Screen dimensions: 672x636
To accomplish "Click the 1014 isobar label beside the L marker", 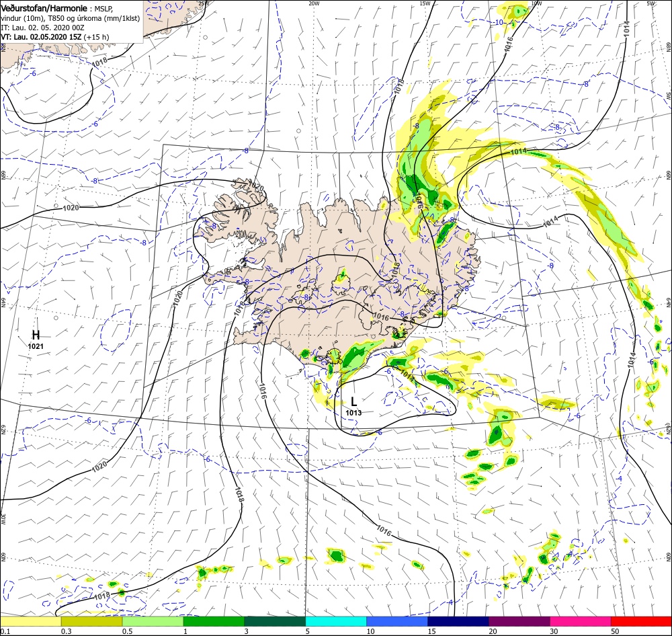I will pyautogui.click(x=407, y=376).
